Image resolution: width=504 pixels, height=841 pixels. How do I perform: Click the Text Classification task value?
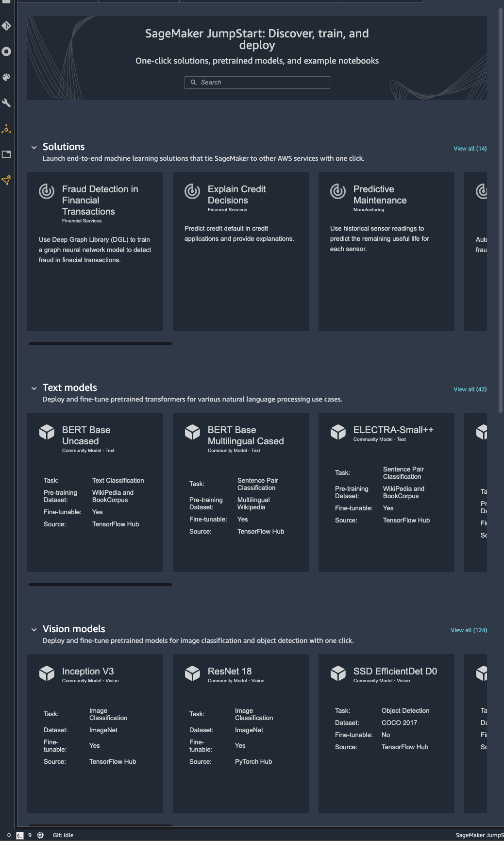[118, 481]
